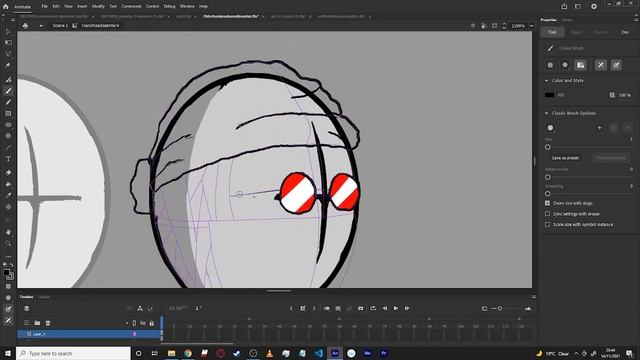This screenshot has height=360, width=640.
Task: Click the Share export icon
Action: click(x=564, y=7)
